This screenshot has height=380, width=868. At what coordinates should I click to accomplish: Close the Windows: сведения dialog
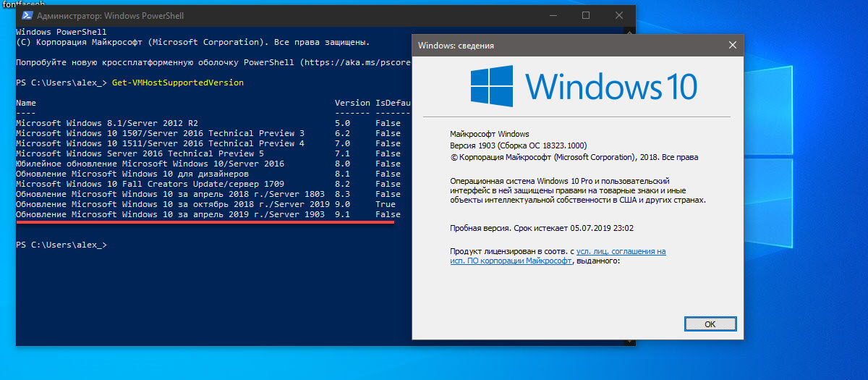click(x=733, y=46)
